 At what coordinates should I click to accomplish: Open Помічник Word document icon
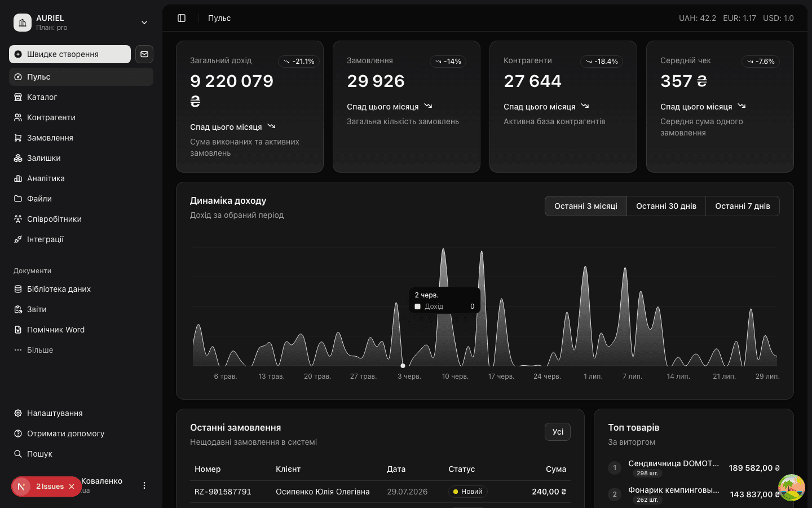click(x=18, y=330)
